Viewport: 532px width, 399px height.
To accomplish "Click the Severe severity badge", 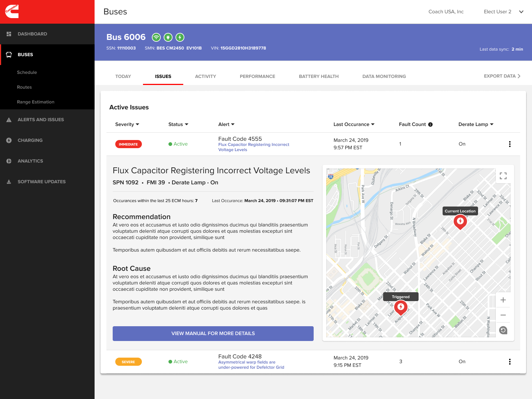I will coord(129,362).
